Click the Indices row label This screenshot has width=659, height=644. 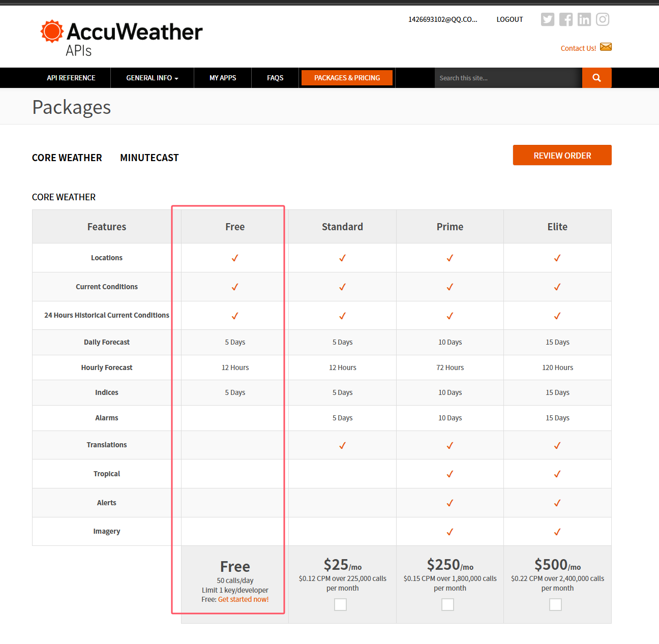[107, 392]
